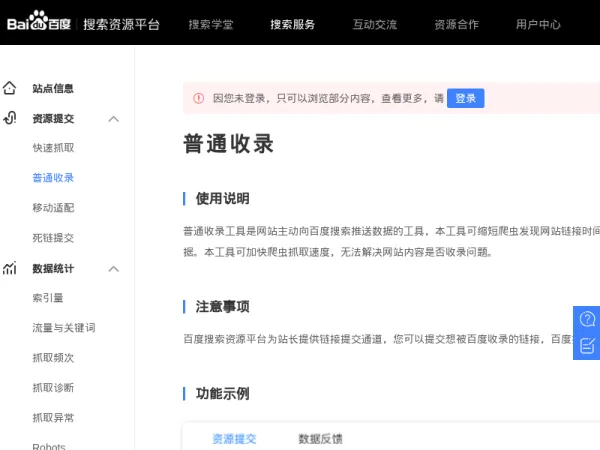Select 站点信息 in the sidebar
This screenshot has width=600, height=450.
pyautogui.click(x=53, y=88)
